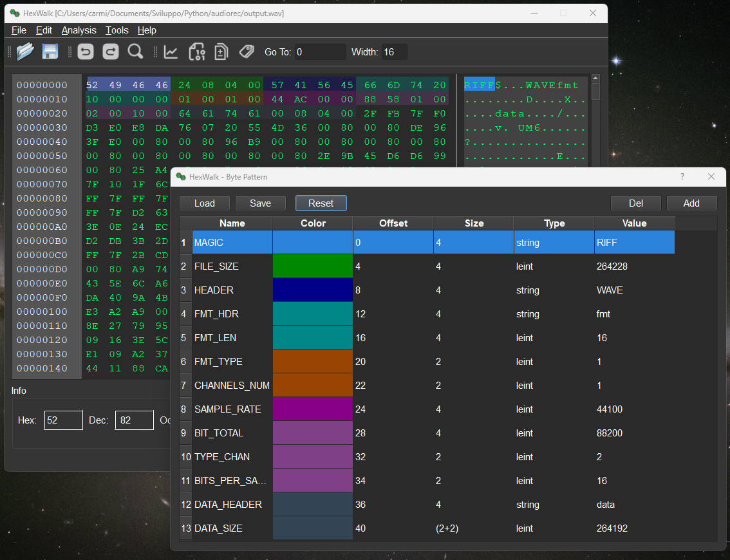
Task: Click the tags toolbar icon
Action: (x=247, y=52)
